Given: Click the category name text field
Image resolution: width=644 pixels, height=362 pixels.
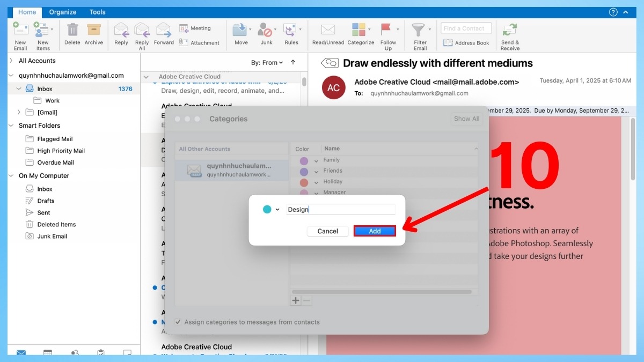Looking at the screenshot, I should (x=341, y=210).
